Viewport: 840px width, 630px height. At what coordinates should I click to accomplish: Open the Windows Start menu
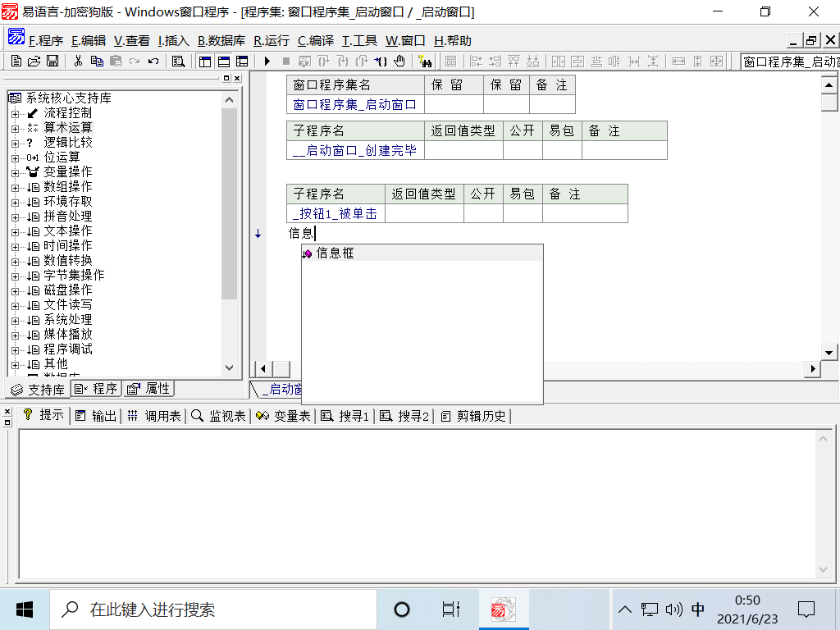(x=25, y=609)
